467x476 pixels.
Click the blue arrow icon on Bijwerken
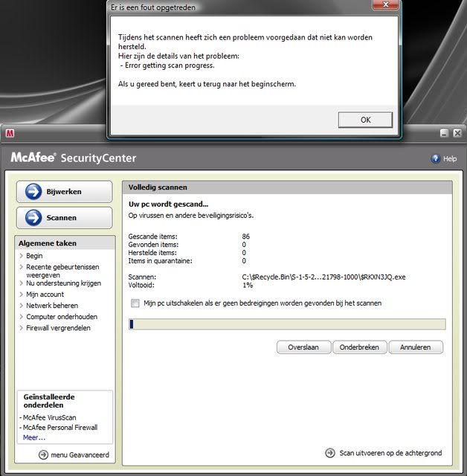point(33,192)
